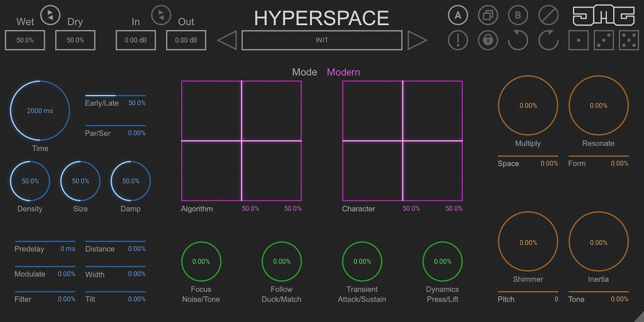The height and width of the screenshot is (322, 644).
Task: Go to the previous preset
Action: [227, 40]
